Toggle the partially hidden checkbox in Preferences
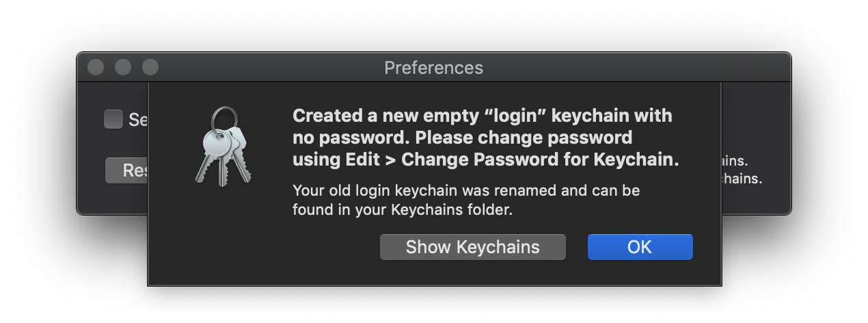This screenshot has height=323, width=868. (113, 120)
